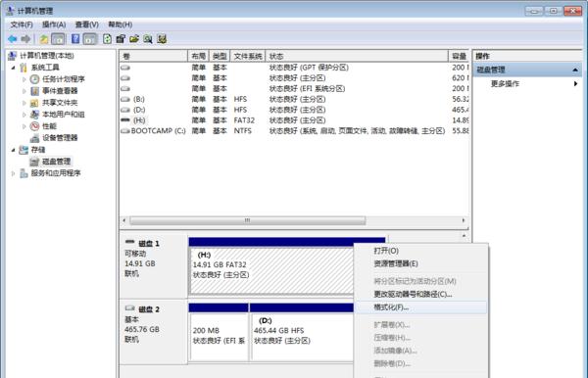
Task: Open the 操作(A) menu
Action: click(x=54, y=24)
